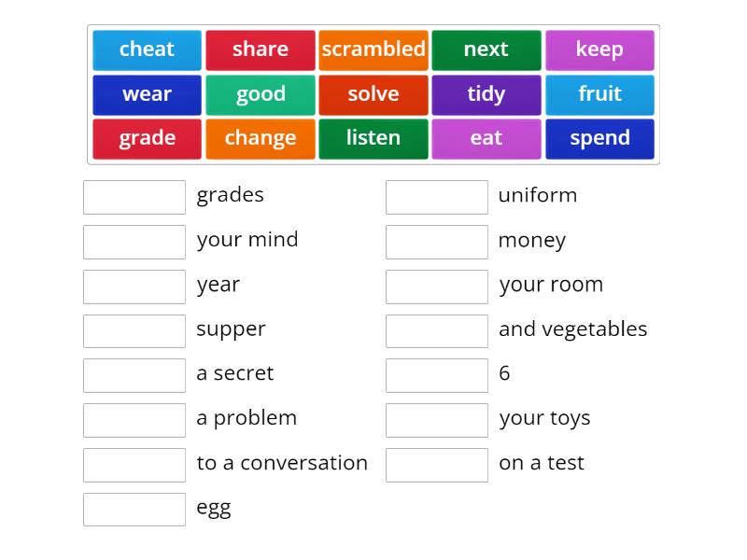Screen dimensions: 747x560
Task: Select the word tile "keep"
Action: click(600, 49)
